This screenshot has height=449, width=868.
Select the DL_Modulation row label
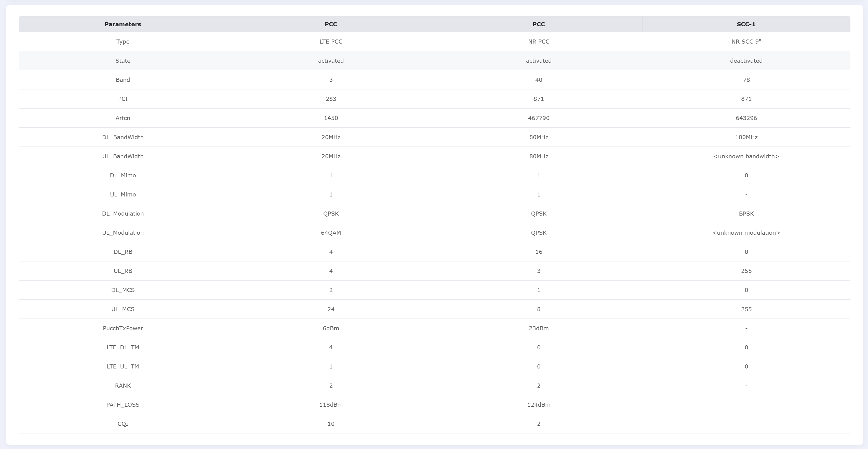point(123,213)
